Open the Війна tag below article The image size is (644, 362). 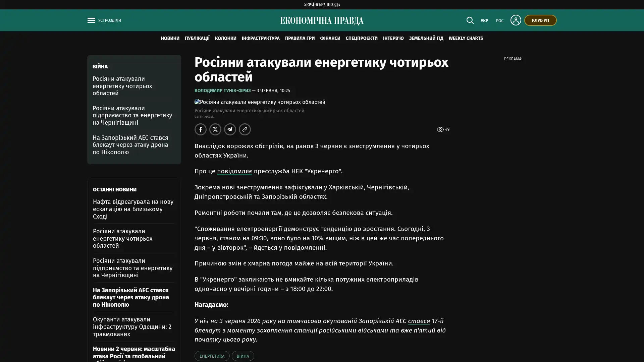coord(243,356)
